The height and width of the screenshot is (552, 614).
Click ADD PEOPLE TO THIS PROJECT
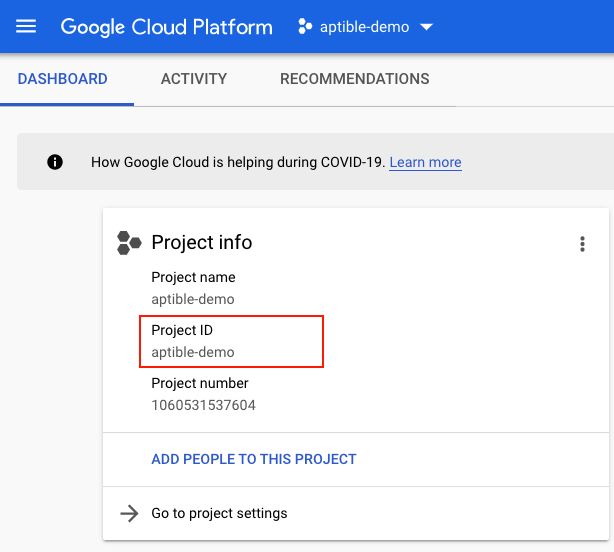pos(254,459)
